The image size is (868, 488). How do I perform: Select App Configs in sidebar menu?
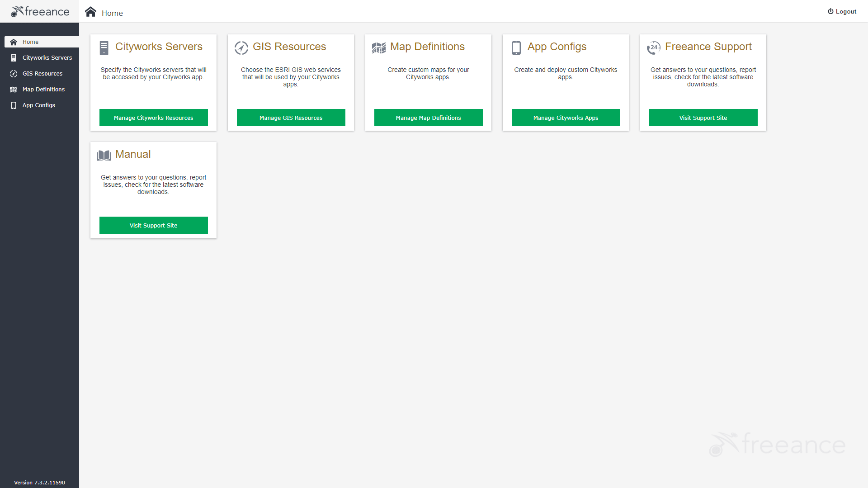click(42, 105)
